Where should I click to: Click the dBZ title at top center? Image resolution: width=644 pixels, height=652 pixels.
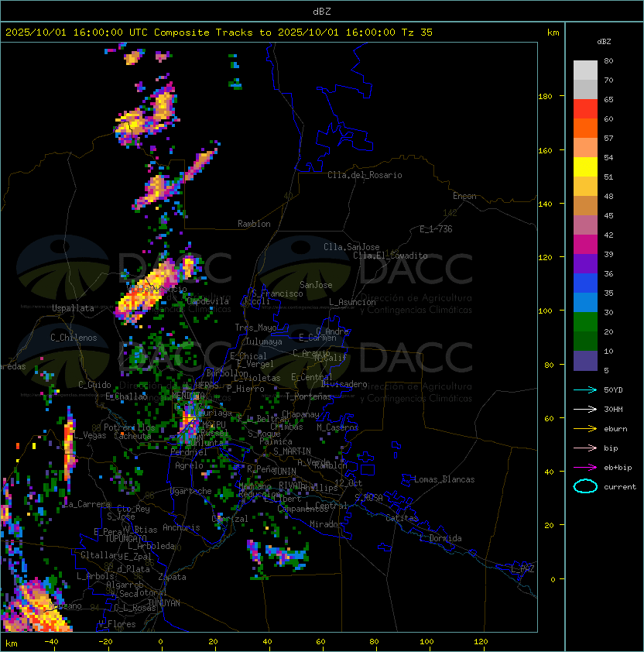coord(322,11)
